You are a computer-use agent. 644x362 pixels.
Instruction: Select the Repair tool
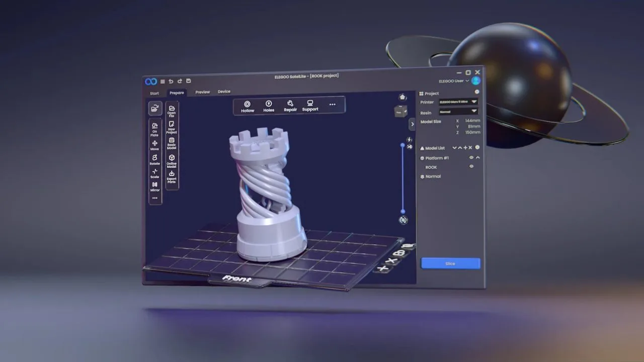[x=290, y=106]
